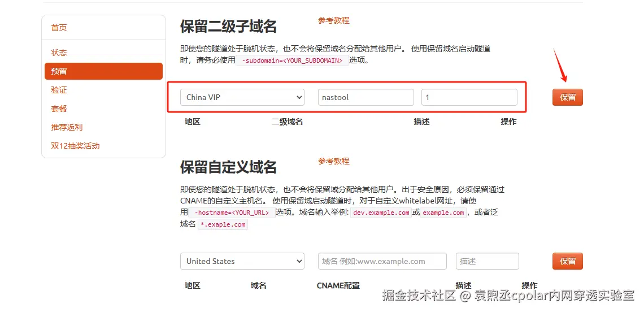Select the 预留 sidebar item

pos(103,71)
